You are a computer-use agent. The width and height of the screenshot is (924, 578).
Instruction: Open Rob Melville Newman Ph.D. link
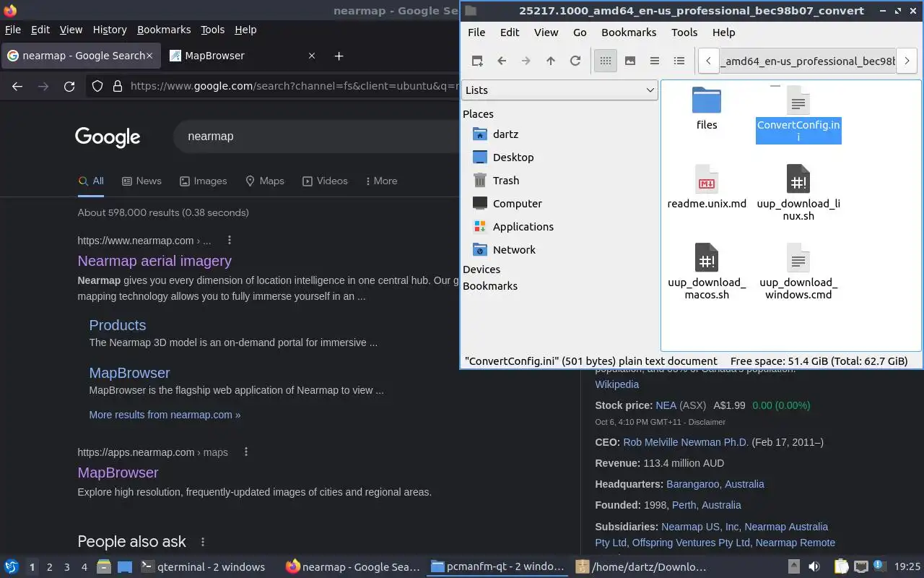[x=686, y=442]
